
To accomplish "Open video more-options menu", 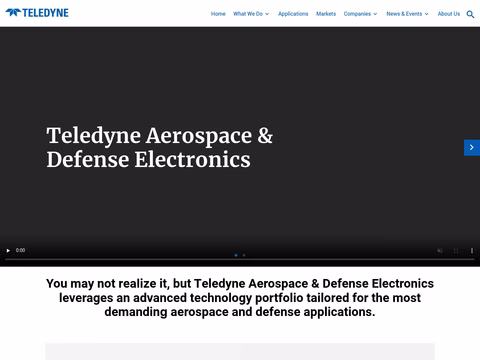I will point(472,250).
